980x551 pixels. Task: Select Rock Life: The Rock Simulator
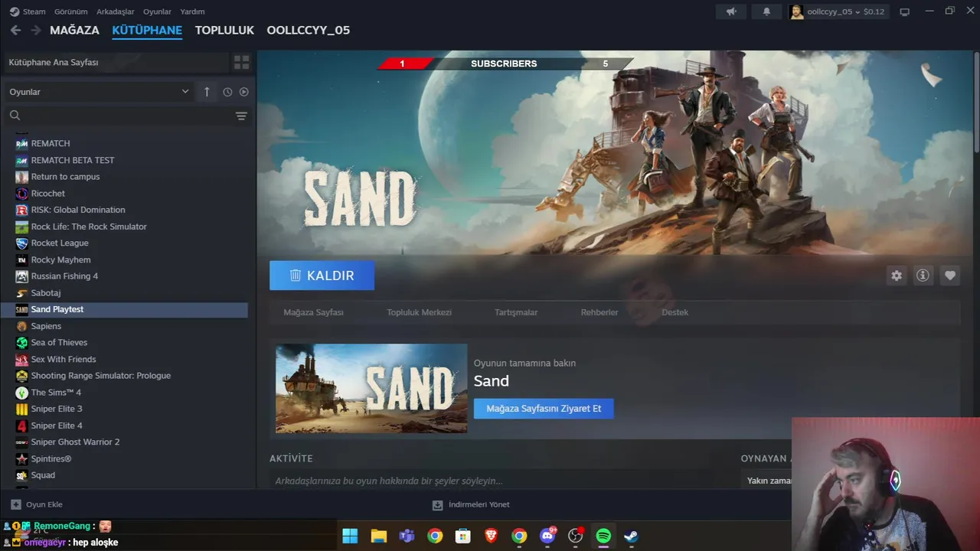tap(89, 227)
